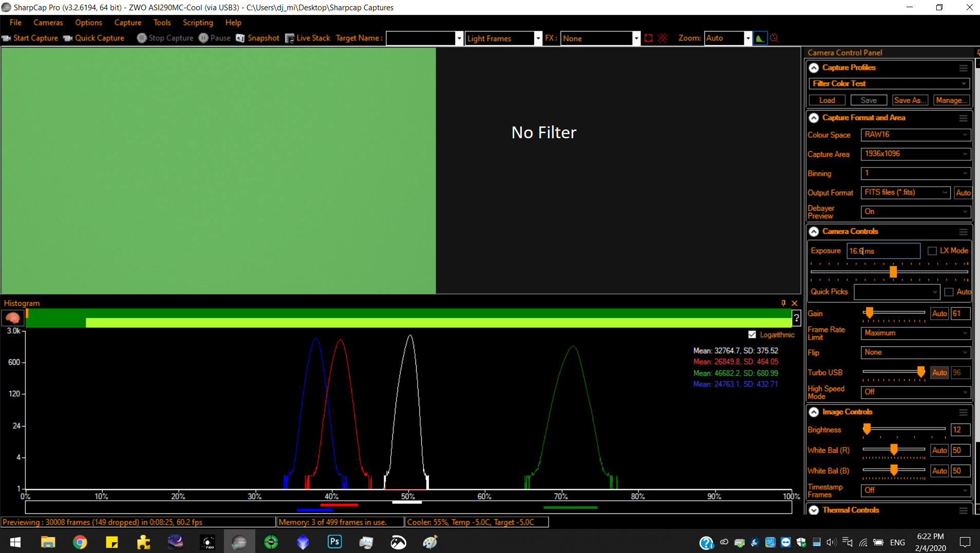Open the Zoom level dropdown

pos(747,39)
